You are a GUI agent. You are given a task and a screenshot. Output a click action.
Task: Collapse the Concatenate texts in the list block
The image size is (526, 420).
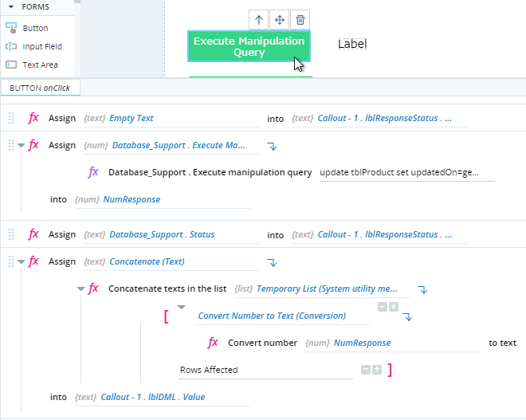pyautogui.click(x=80, y=289)
